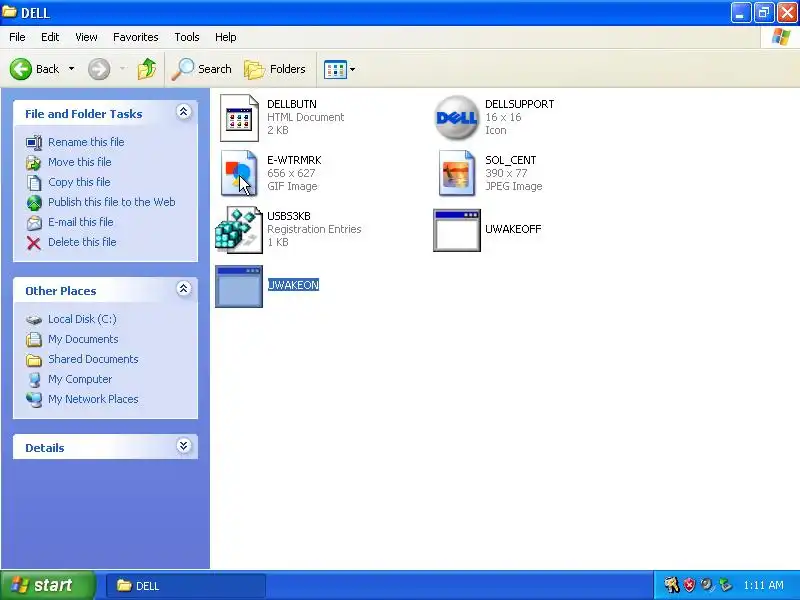Open the Help menu
The image size is (800, 600).
coord(226,37)
